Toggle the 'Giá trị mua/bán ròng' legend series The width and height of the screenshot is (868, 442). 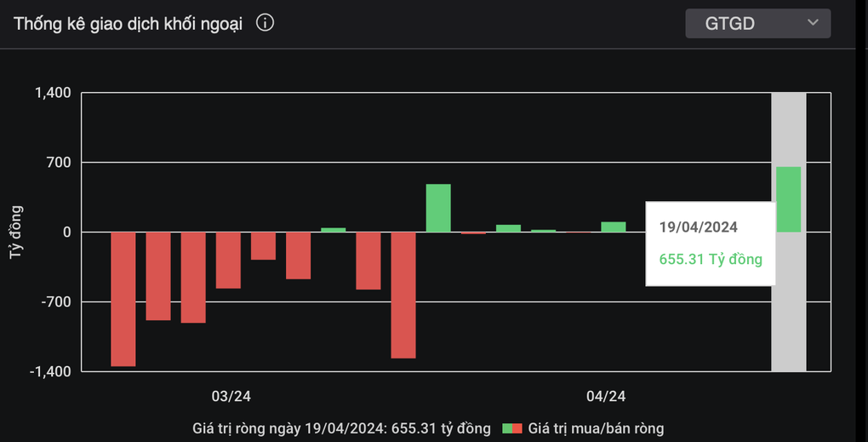pyautogui.click(x=596, y=428)
